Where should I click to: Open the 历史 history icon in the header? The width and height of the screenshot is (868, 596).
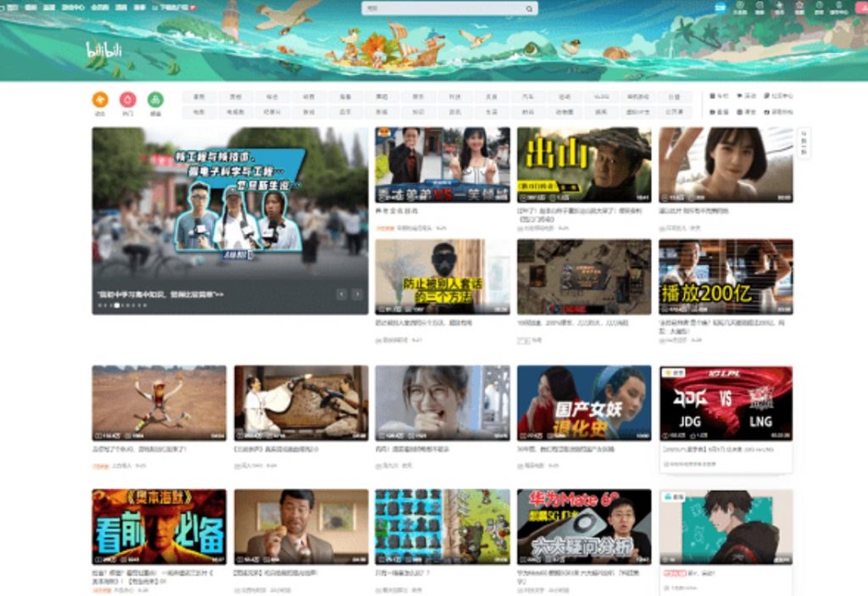coord(819,7)
